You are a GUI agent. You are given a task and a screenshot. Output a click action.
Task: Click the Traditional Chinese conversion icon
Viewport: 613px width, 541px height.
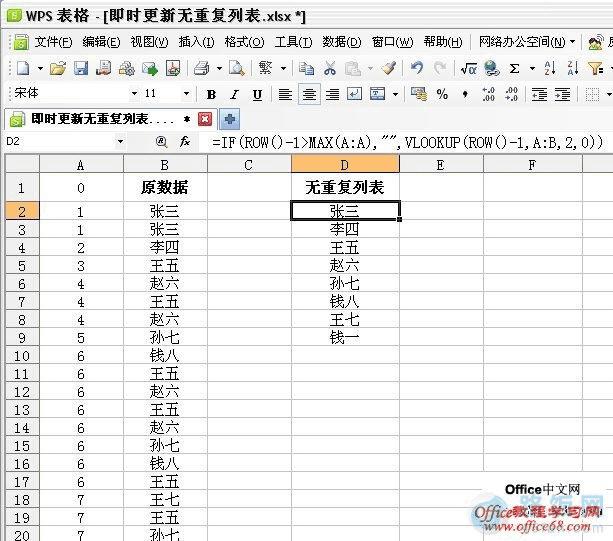coord(265,69)
